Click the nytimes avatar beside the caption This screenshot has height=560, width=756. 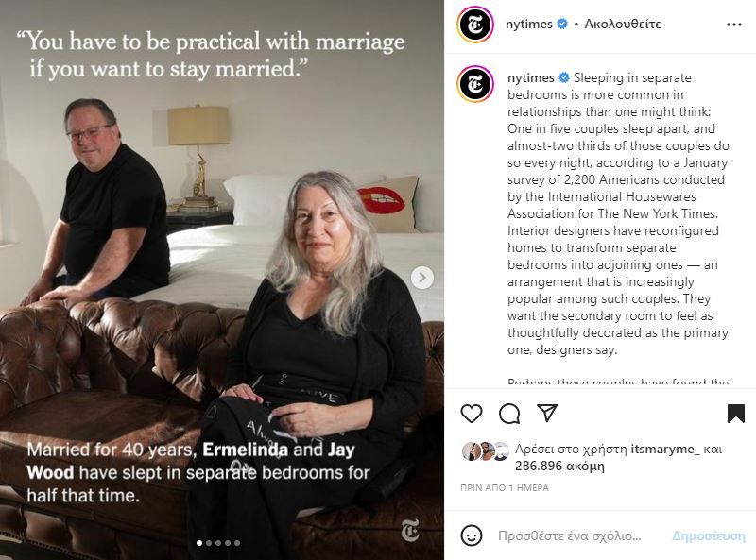click(475, 84)
